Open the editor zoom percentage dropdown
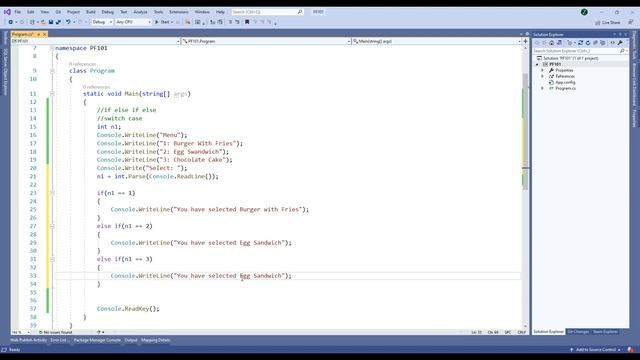 20,332
